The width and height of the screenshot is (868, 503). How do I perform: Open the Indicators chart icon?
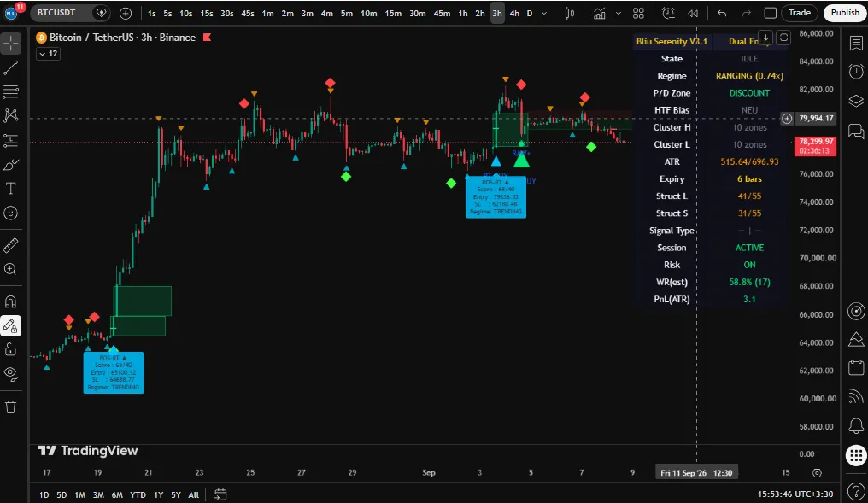click(x=600, y=13)
